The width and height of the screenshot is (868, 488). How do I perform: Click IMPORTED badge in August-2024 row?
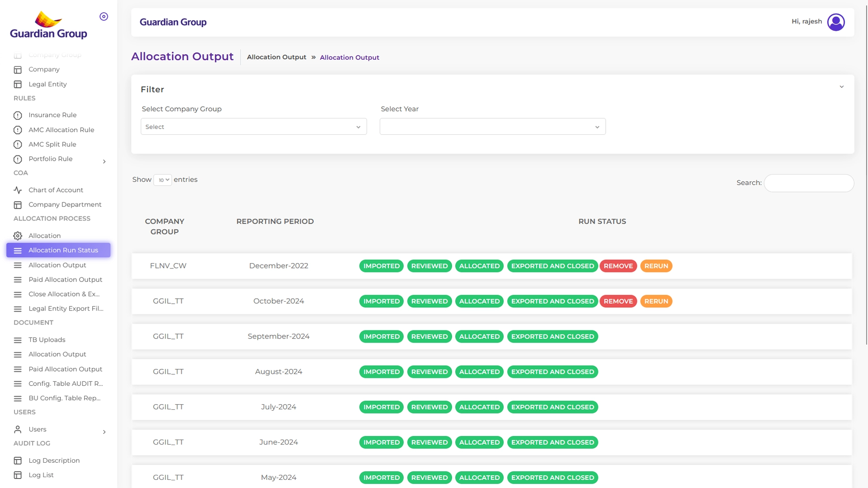pos(381,372)
